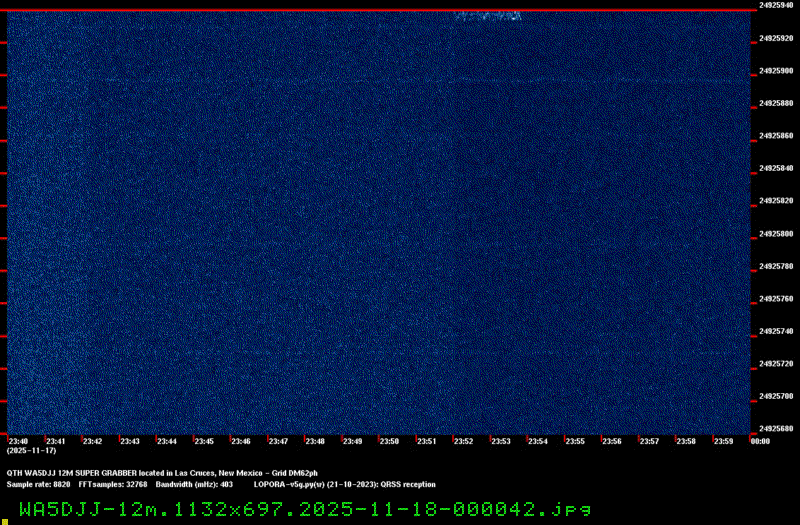
Task: Select the 23:43 time label
Action: tap(130, 441)
